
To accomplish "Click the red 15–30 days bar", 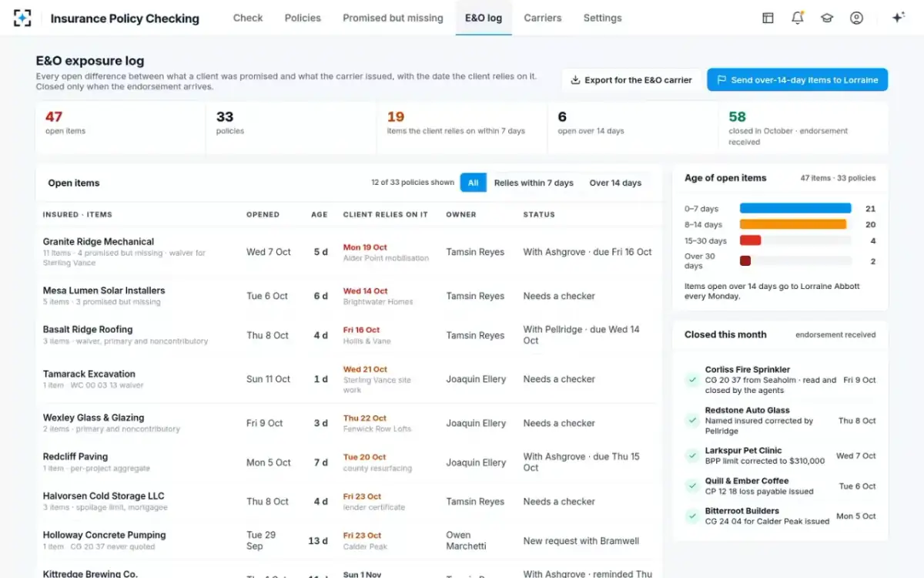I will 751,240.
